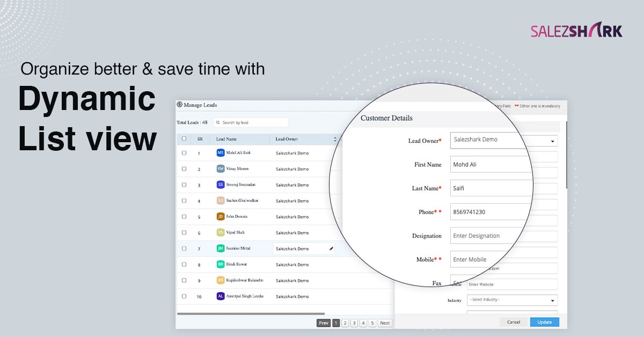
Task: Check the box for row 2 Vinay Menon
Action: coord(184,169)
